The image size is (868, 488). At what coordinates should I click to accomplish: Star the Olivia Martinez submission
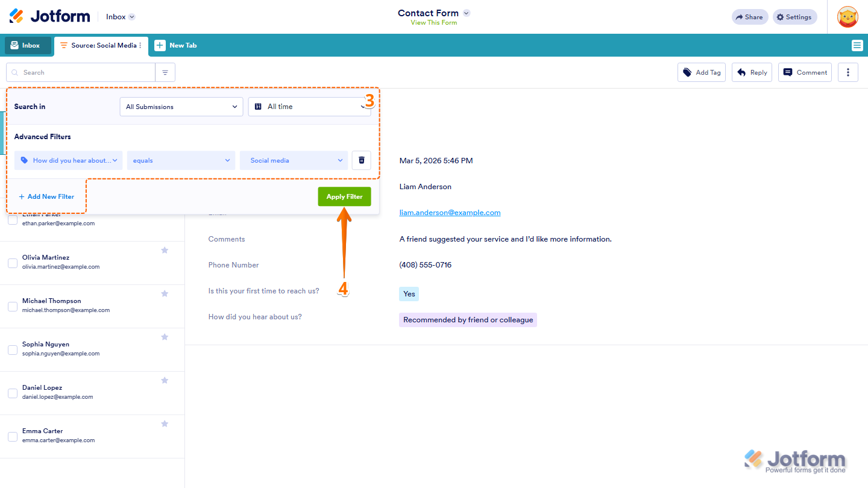tap(165, 250)
